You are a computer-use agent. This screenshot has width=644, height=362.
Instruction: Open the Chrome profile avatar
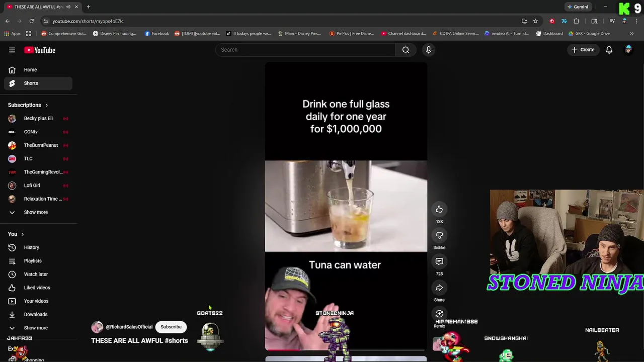coord(624,21)
